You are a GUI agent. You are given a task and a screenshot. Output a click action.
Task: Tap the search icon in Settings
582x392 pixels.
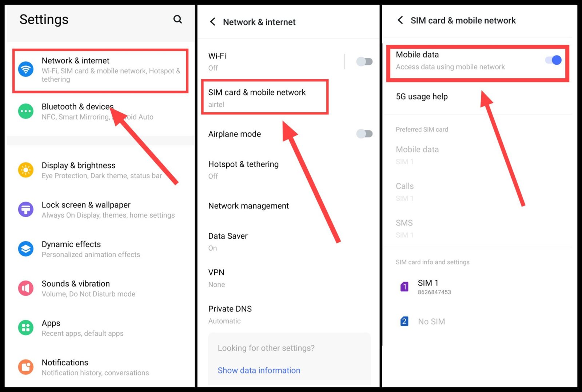[x=178, y=19]
